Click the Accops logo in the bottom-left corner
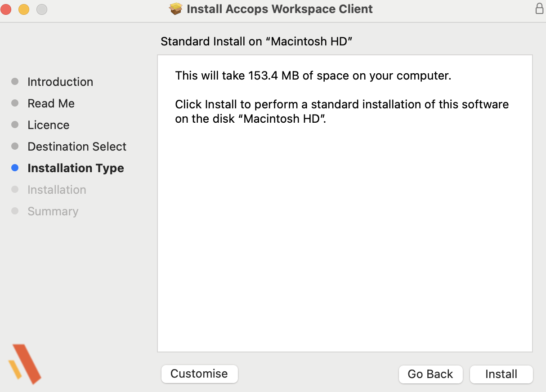546x392 pixels. [x=25, y=364]
